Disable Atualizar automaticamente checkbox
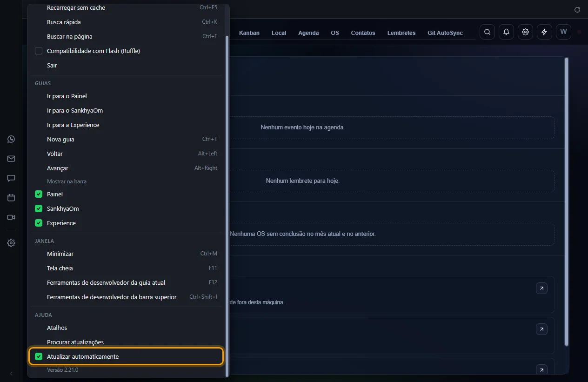The image size is (588, 382). (x=39, y=356)
